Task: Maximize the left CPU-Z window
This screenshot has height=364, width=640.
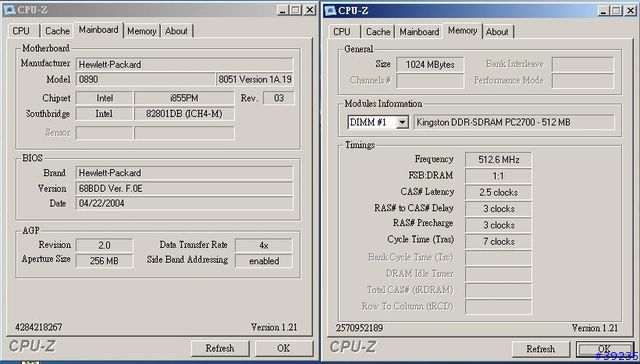Action: tap(296, 10)
